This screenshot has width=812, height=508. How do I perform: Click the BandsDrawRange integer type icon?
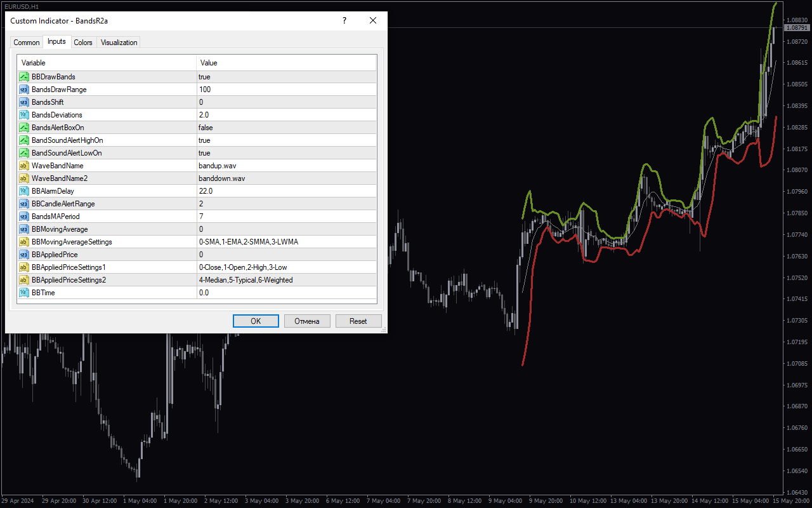coord(24,90)
